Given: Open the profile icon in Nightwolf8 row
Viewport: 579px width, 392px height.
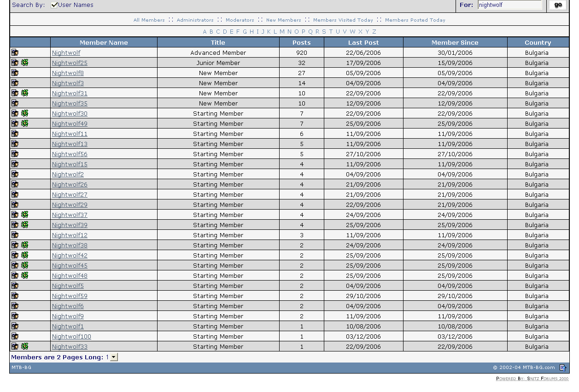Looking at the screenshot, I should pos(15,73).
